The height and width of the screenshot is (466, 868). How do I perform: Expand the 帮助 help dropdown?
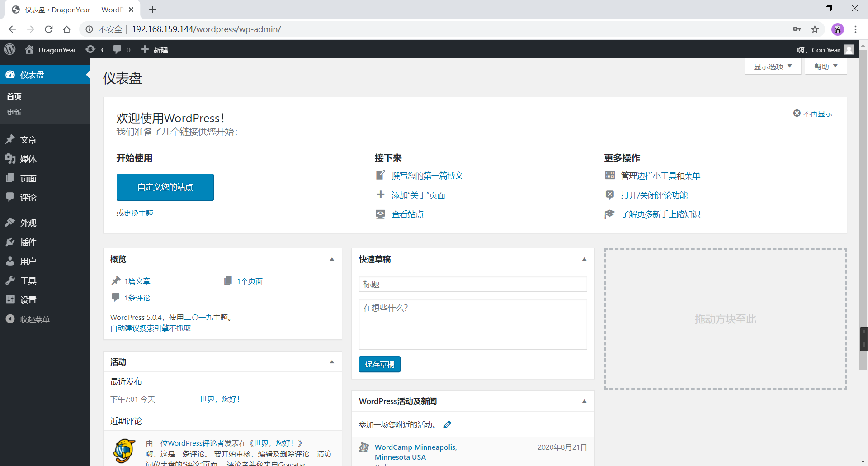click(x=826, y=67)
